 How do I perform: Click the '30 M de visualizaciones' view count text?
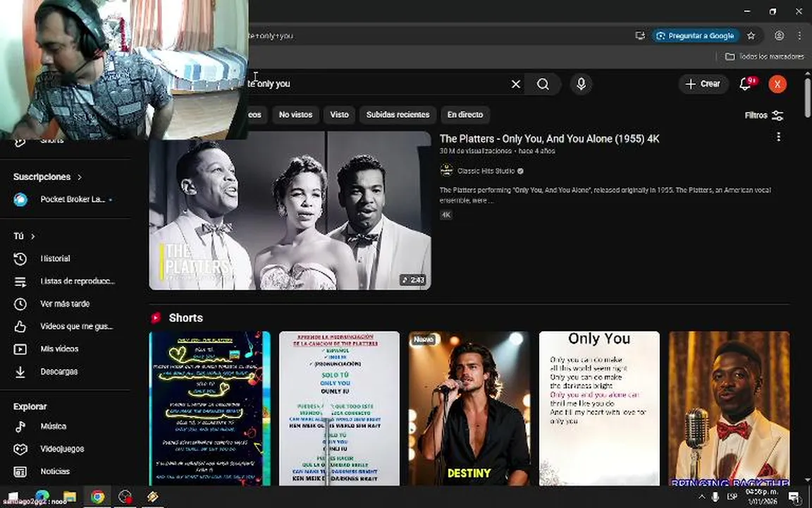pos(475,151)
